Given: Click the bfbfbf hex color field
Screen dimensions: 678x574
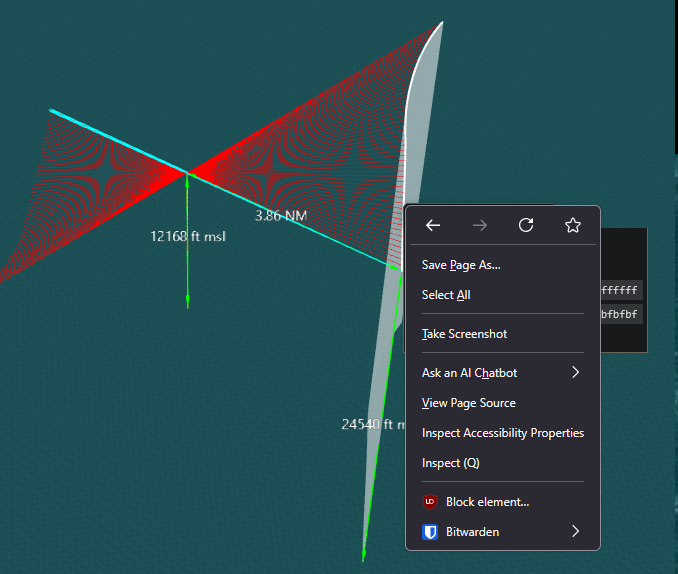Looking at the screenshot, I should [620, 314].
